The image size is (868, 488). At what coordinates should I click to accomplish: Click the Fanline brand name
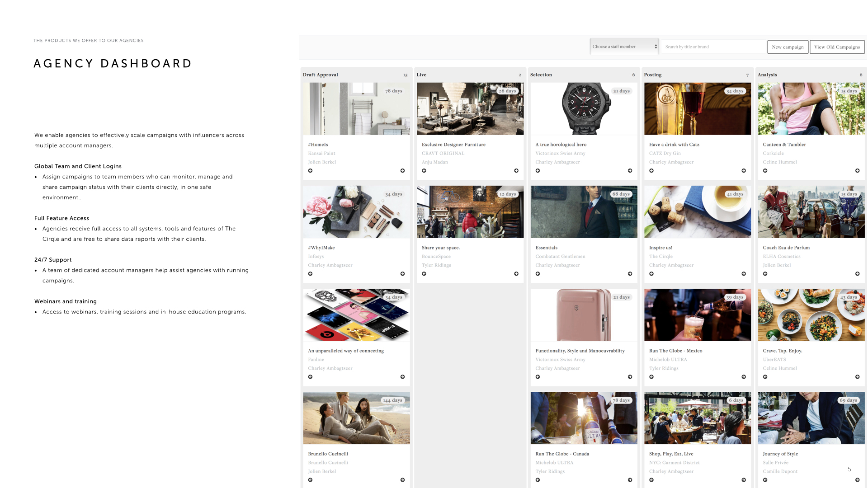[x=316, y=359]
